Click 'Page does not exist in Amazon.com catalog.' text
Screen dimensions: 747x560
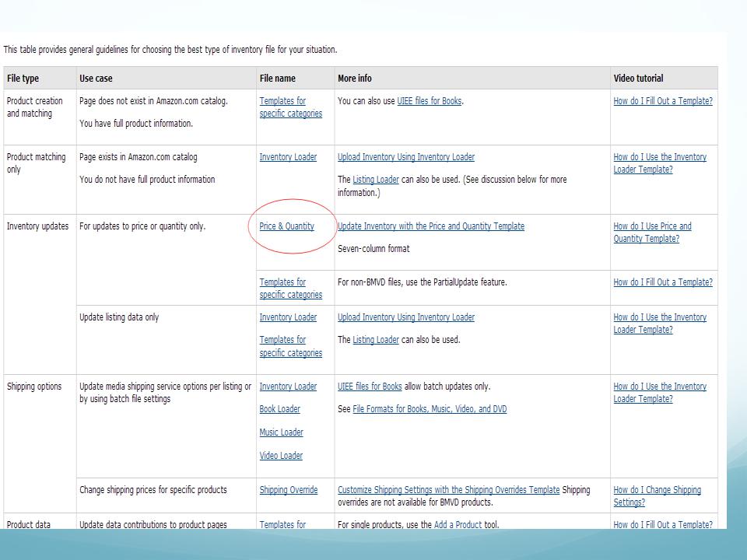coord(153,101)
